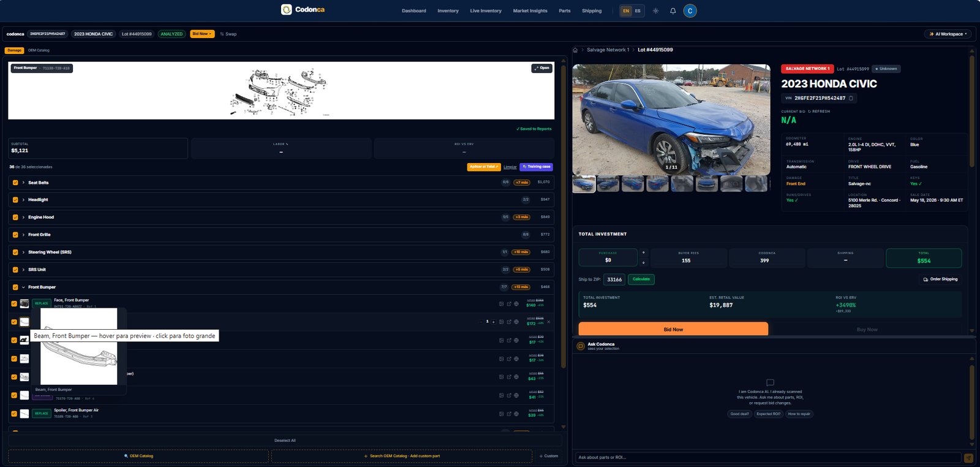Uncheck the SRS Unit group checkbox
Viewport: 980px width, 467px height.
point(15,270)
